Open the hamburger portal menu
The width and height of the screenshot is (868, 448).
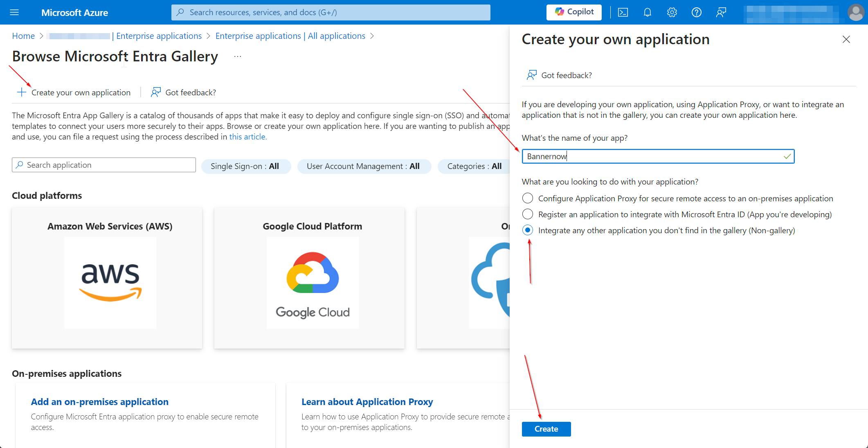click(x=14, y=12)
